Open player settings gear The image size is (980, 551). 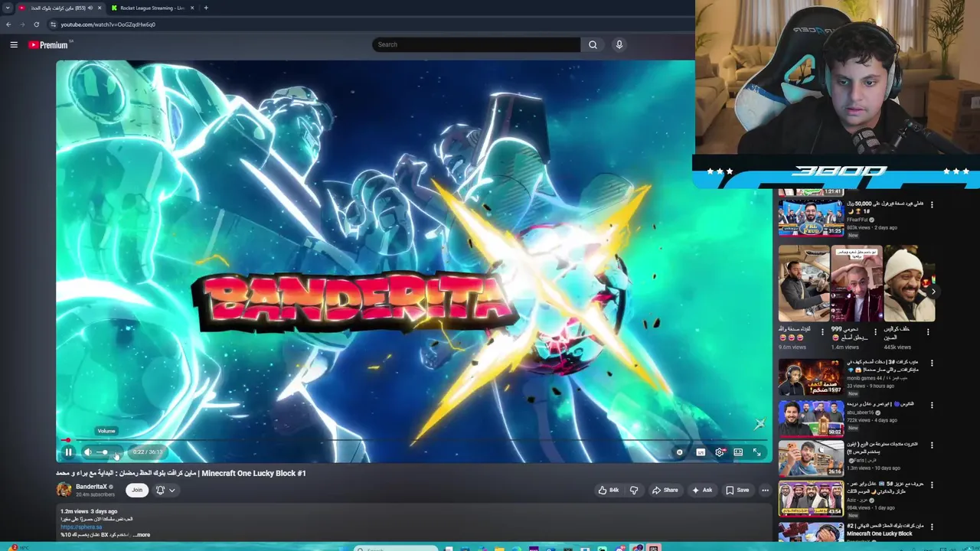tap(720, 452)
